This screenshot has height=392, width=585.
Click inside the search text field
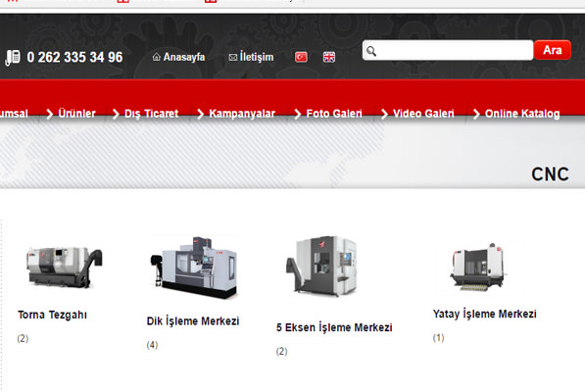pyautogui.click(x=454, y=50)
